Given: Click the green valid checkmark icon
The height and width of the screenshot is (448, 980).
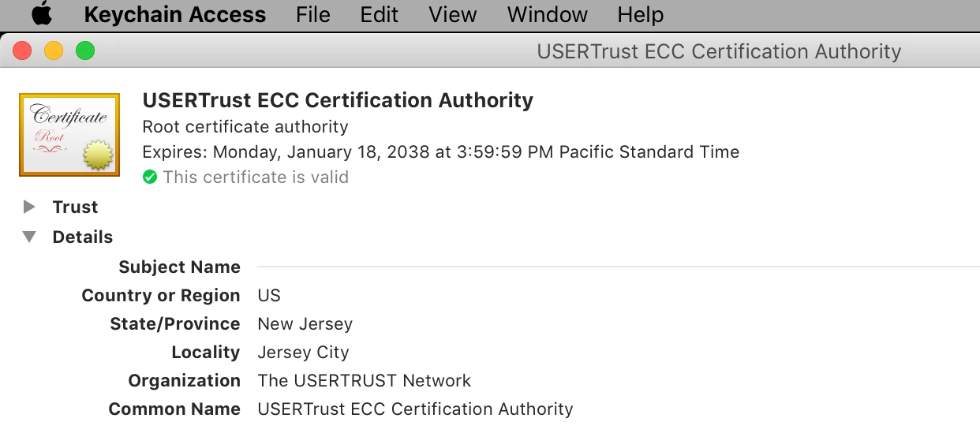Looking at the screenshot, I should [150, 177].
